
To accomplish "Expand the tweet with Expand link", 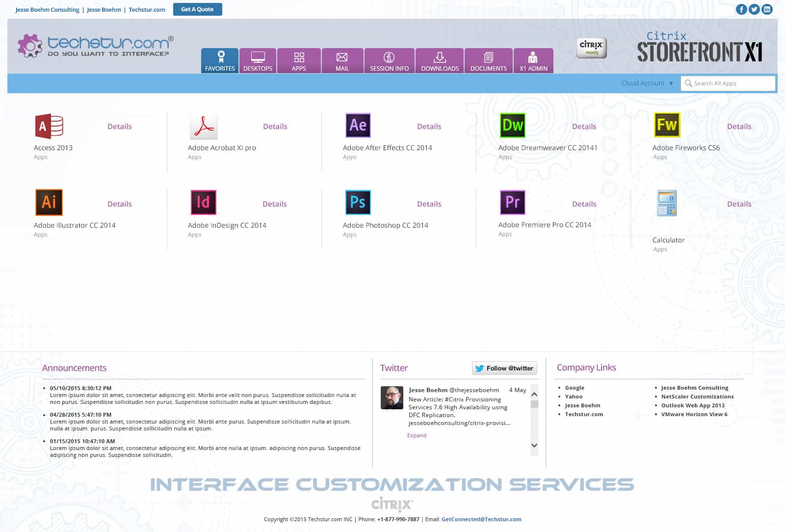I will 417,435.
